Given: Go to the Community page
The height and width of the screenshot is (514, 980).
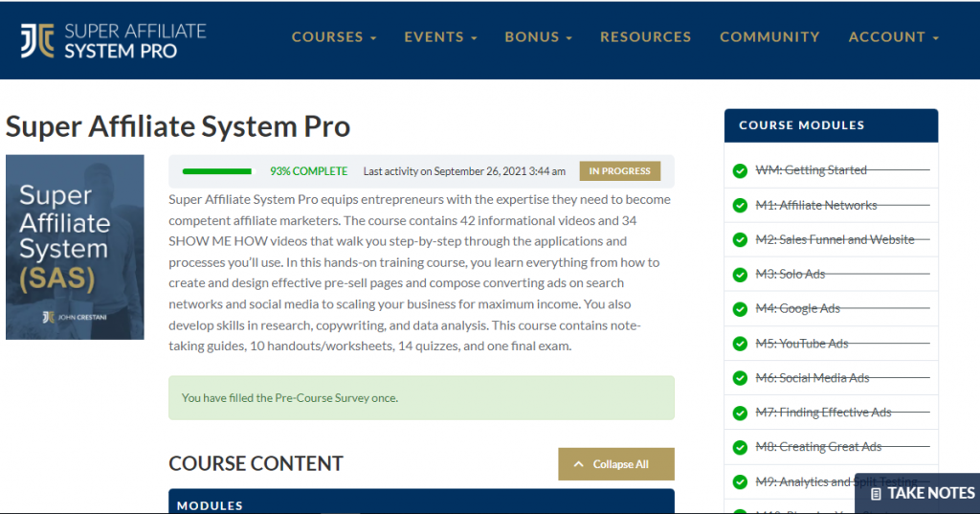Looking at the screenshot, I should (x=769, y=37).
